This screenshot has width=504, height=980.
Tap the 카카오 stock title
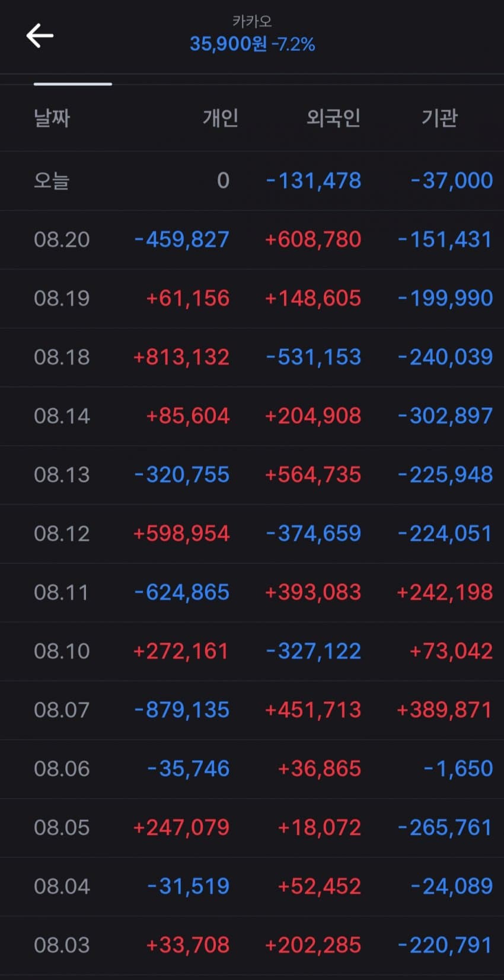click(x=252, y=21)
